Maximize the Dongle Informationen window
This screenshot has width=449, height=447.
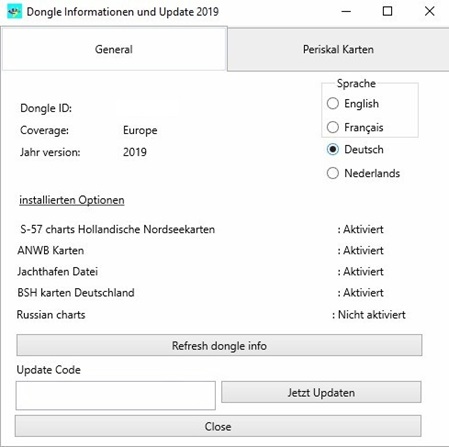pos(387,12)
